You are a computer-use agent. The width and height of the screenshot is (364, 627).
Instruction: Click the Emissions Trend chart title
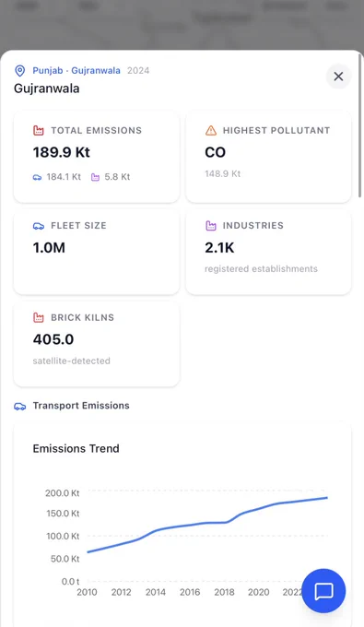point(76,449)
